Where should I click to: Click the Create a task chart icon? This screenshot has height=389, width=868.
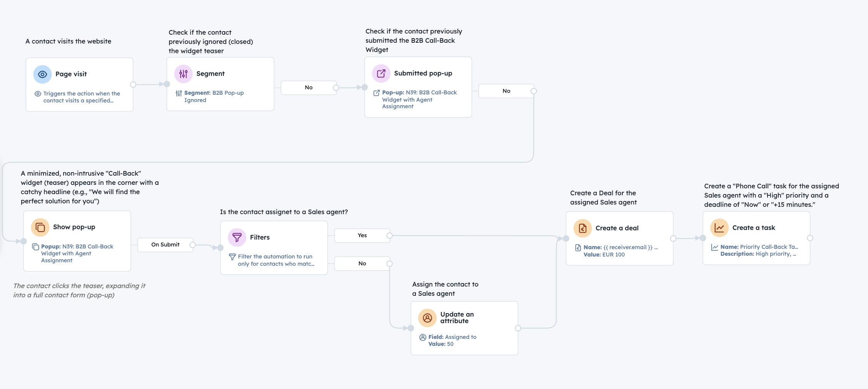(x=719, y=228)
